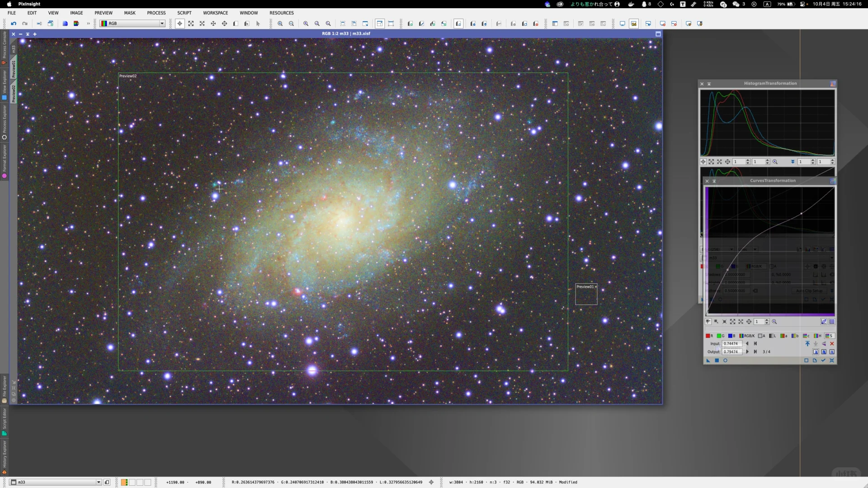Image resolution: width=868 pixels, height=488 pixels.
Task: Click the orange readout color swatch in status bar
Action: click(124, 482)
